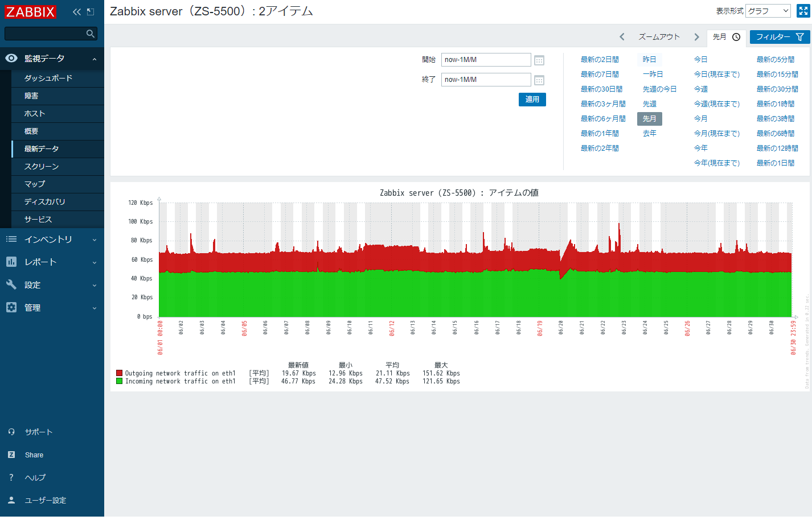The image size is (812, 520).
Task: Select 先週 range
Action: coord(650,104)
